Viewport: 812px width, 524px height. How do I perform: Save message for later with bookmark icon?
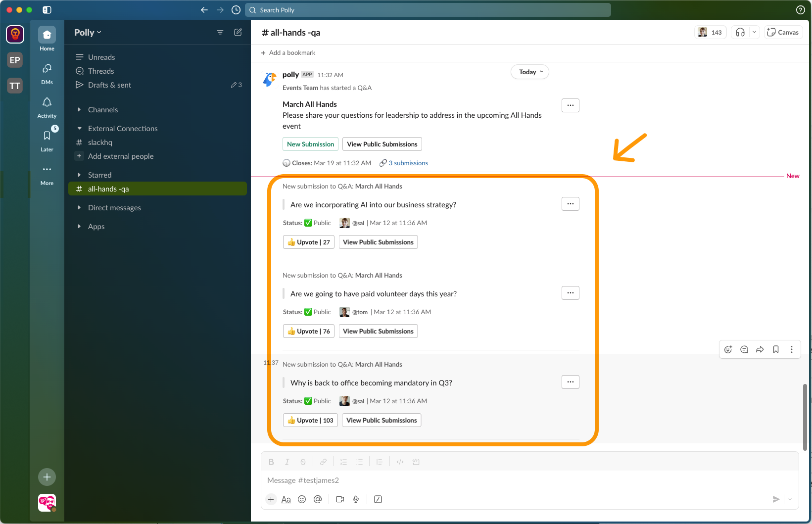(x=776, y=349)
